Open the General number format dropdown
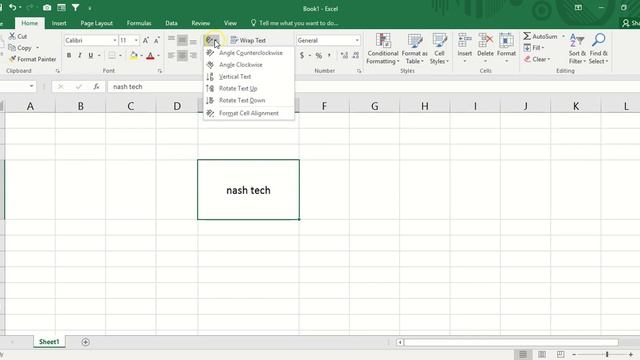640x360 pixels. [x=357, y=40]
